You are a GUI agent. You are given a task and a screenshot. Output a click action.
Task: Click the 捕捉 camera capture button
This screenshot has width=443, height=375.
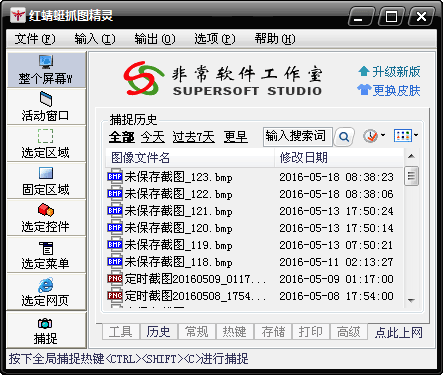coord(46,331)
